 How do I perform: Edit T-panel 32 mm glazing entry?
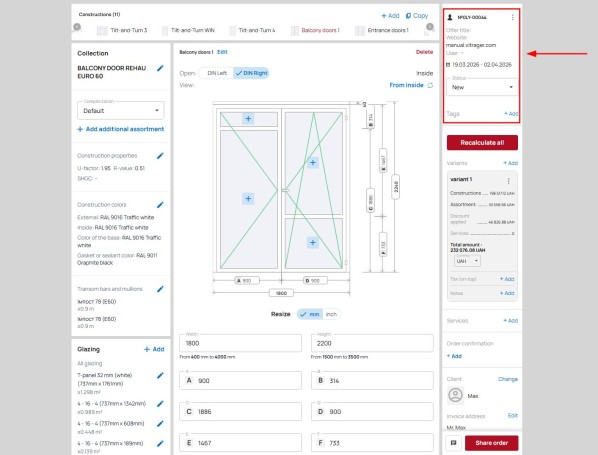[160, 375]
